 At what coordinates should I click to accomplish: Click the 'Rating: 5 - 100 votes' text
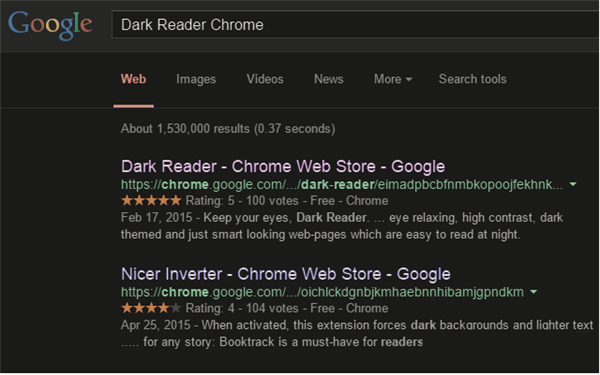242,201
